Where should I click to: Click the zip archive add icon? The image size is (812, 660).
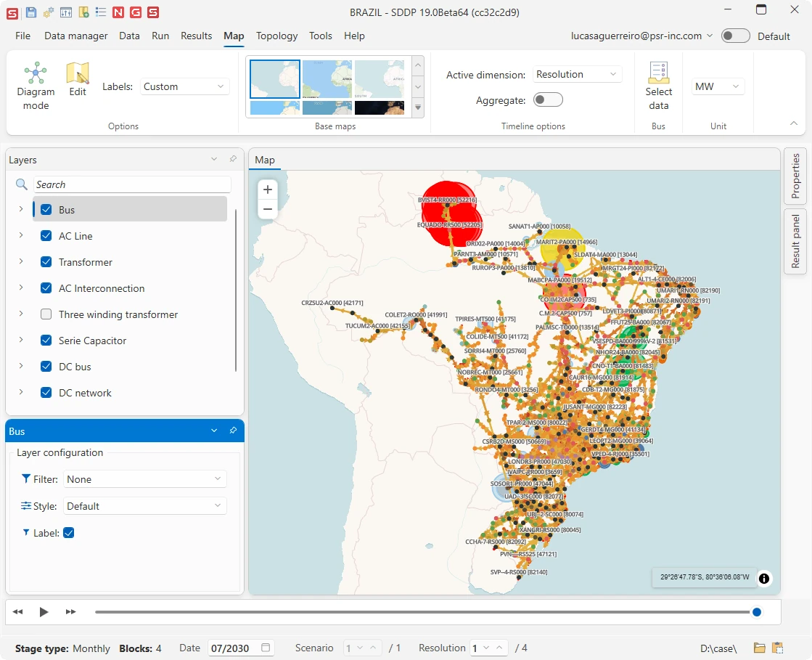(83, 12)
